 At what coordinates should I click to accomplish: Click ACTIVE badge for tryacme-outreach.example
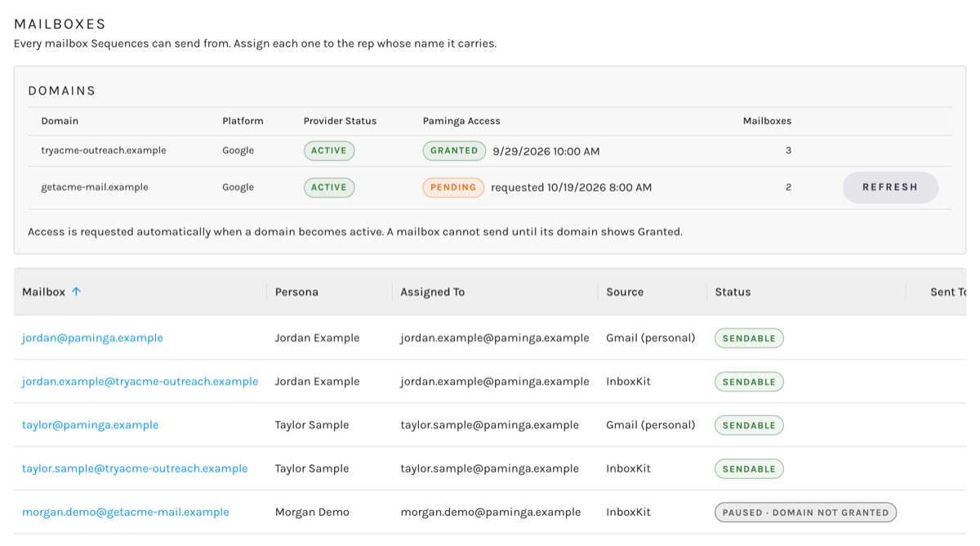click(x=329, y=150)
